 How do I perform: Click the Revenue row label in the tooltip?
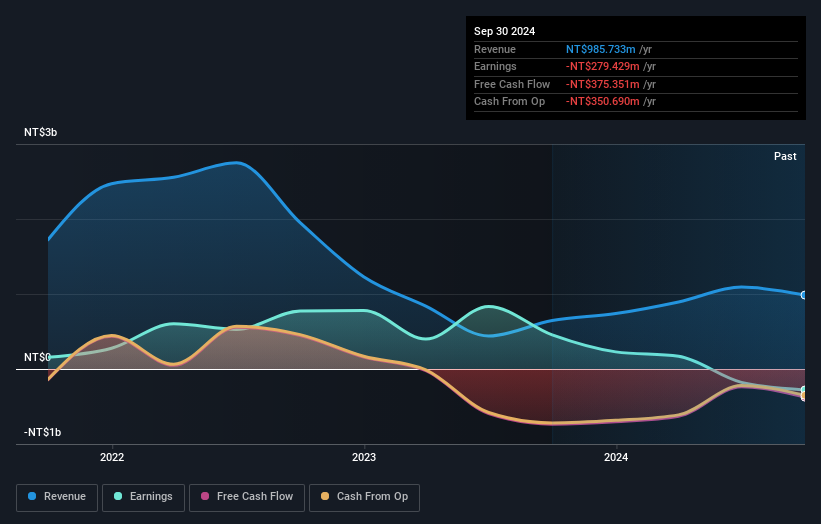(x=495, y=49)
